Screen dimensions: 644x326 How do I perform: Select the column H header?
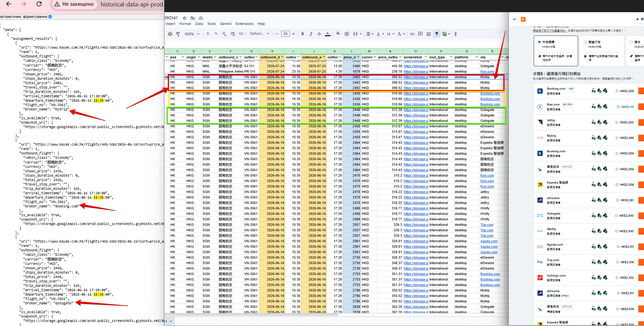pos(272,51)
